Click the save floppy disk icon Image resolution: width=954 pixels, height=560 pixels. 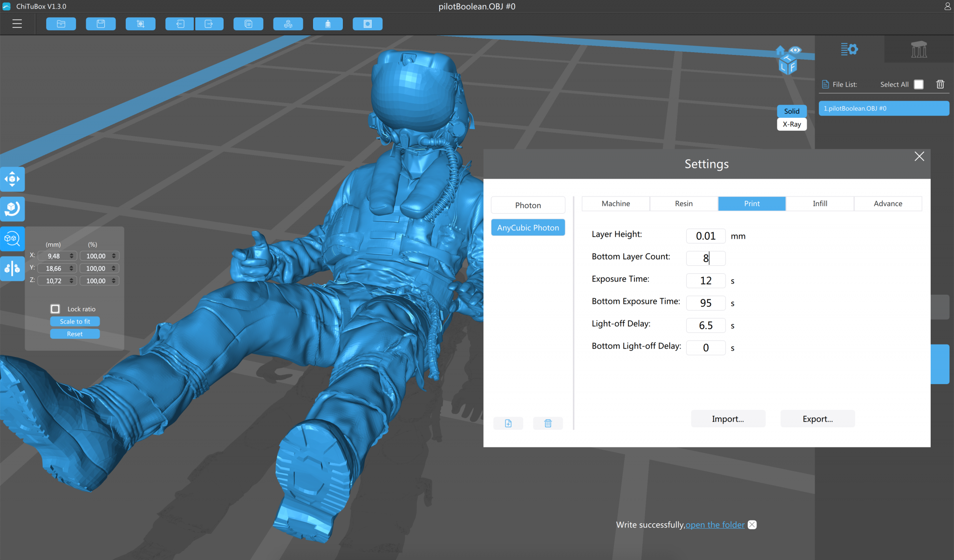[101, 24]
